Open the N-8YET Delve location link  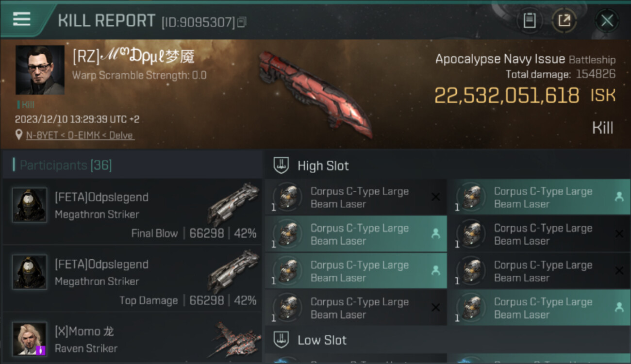[x=80, y=135]
